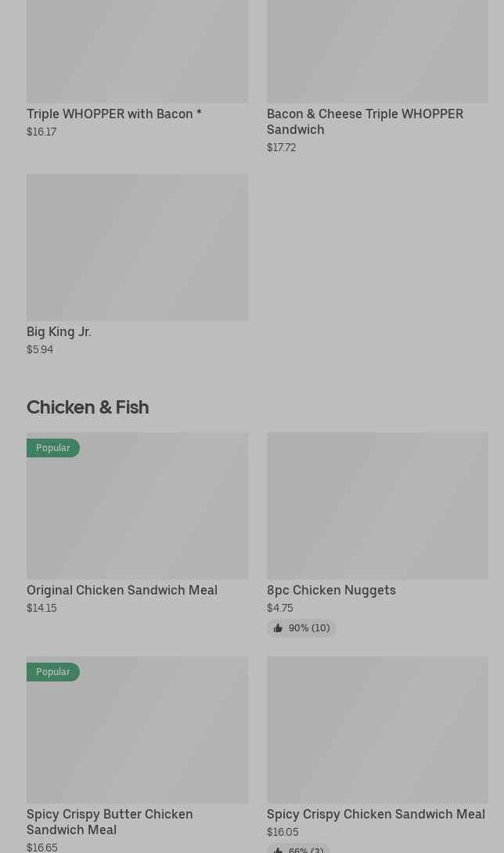The image size is (504, 853).
Task: Select the 8pc Chicken Nuggets image
Action: (377, 506)
